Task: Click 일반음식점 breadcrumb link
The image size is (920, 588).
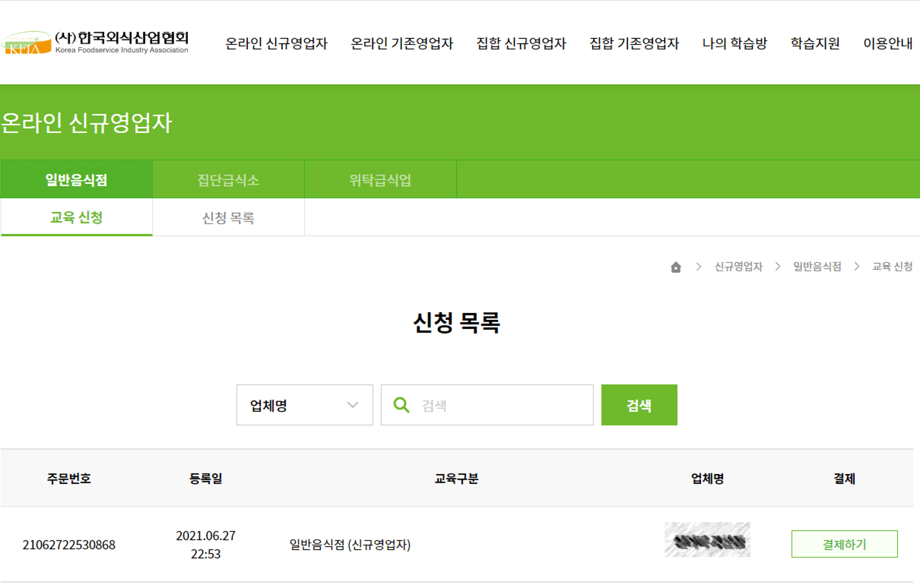Action: (817, 267)
